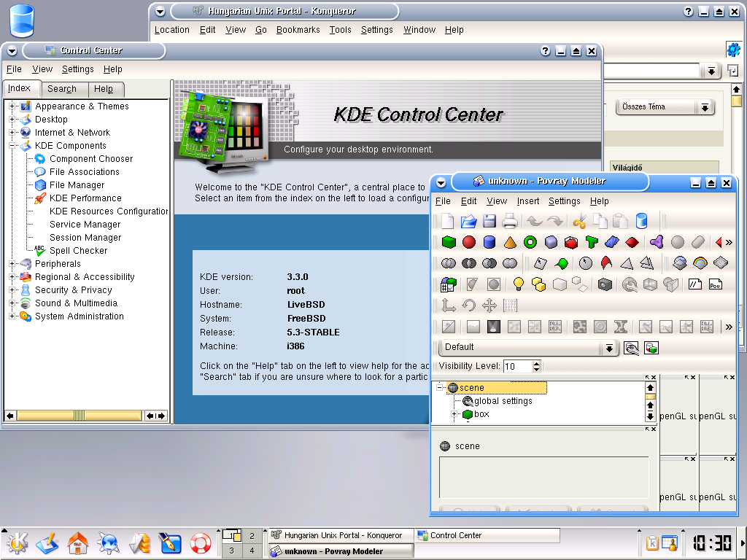Click the render settings icon beside the Default combo
The height and width of the screenshot is (560, 747).
[x=631, y=348]
